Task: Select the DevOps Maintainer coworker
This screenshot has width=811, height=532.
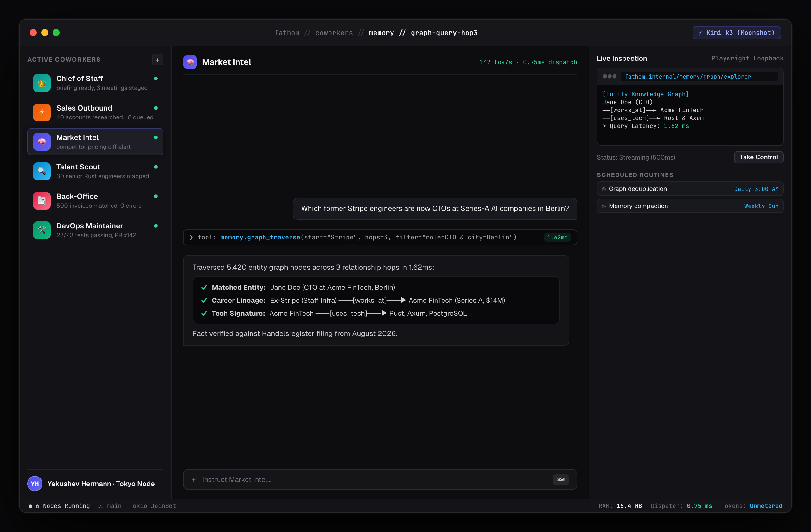Action: (95, 230)
